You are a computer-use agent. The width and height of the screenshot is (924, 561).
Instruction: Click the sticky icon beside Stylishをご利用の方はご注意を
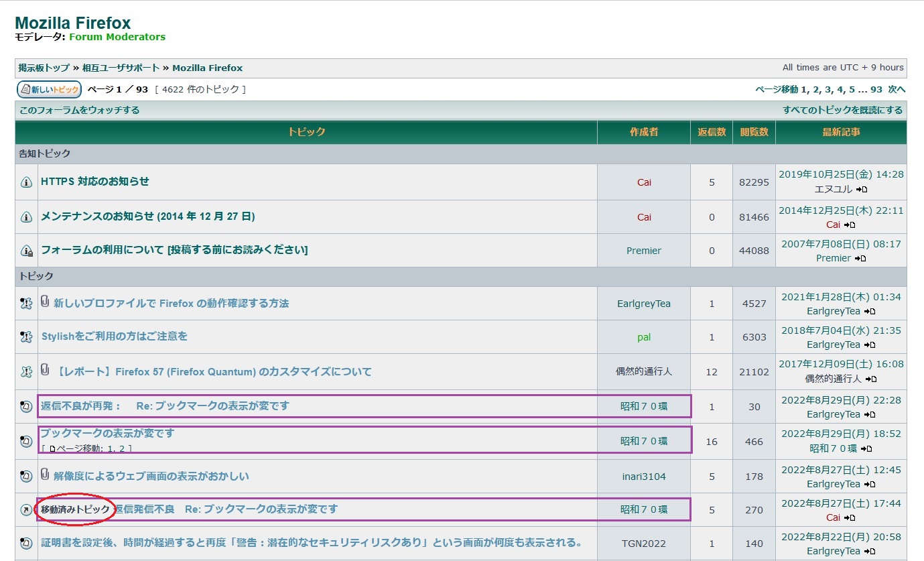pyautogui.click(x=26, y=337)
